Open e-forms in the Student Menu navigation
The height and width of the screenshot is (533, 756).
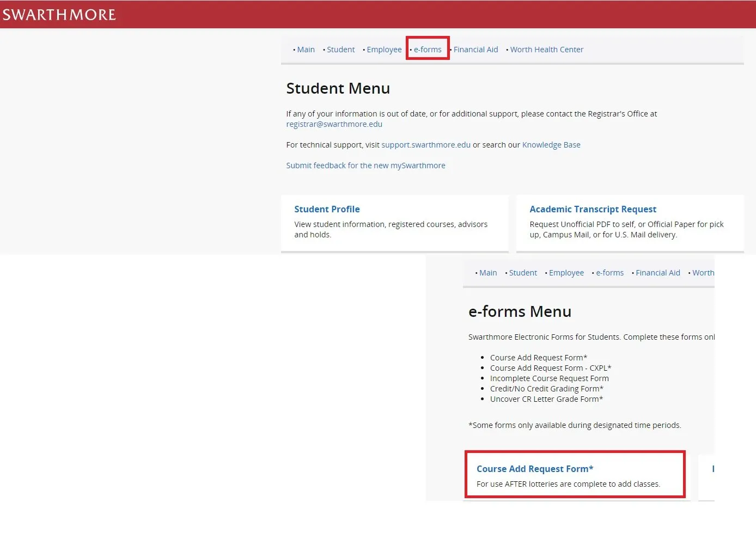point(428,50)
